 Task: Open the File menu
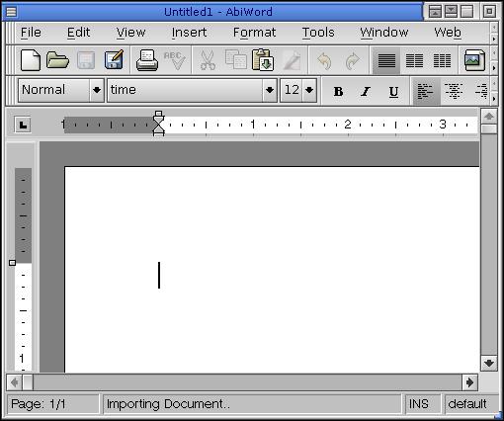pos(31,33)
